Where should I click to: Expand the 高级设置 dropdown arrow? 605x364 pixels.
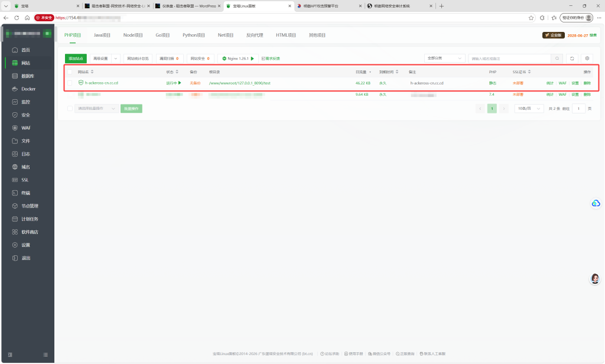[x=116, y=58]
